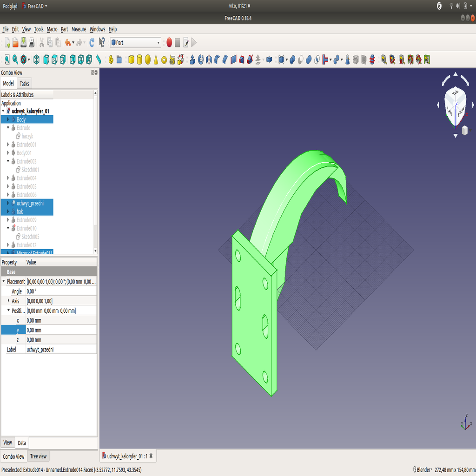Screen dimensions: 476x476
Task: Open the Measure menu
Action: pos(79,29)
